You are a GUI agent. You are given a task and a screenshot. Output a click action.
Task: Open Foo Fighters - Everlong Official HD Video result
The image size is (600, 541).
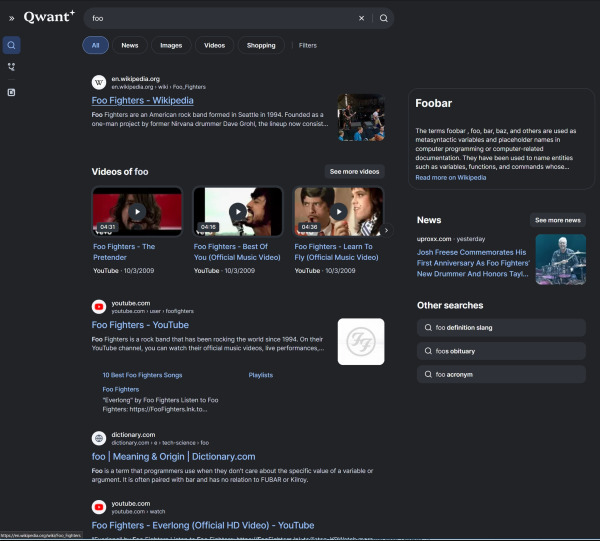tap(203, 525)
